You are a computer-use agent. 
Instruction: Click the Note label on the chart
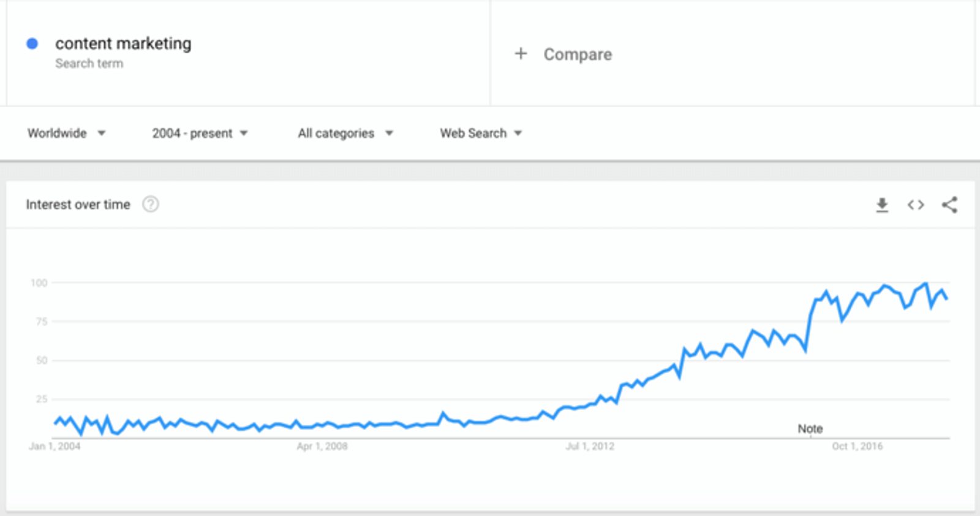[810, 428]
